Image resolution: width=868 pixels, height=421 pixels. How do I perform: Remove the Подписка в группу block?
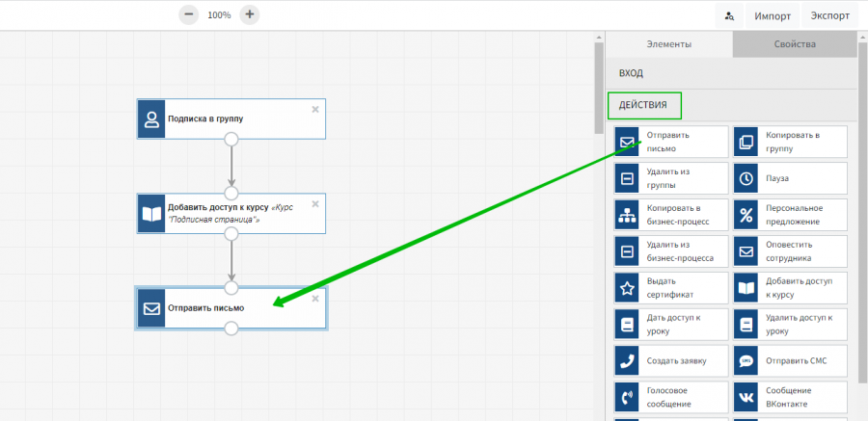(x=315, y=109)
